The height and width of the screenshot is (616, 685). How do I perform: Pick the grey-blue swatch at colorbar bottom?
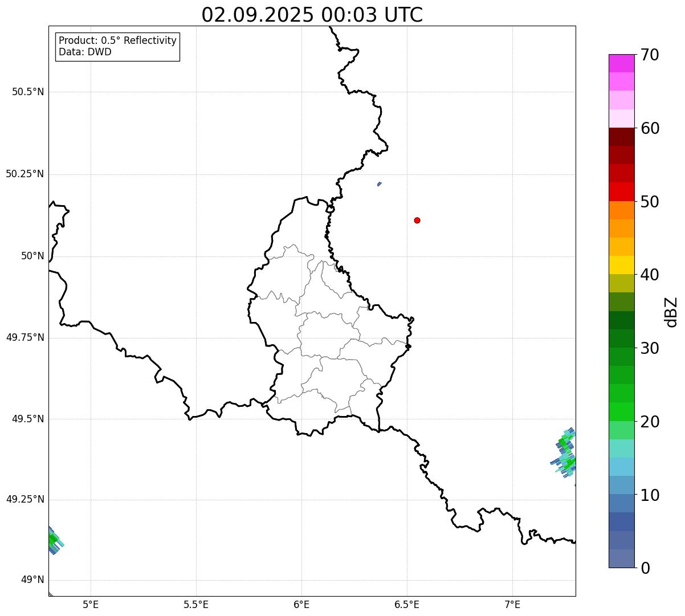tap(621, 558)
